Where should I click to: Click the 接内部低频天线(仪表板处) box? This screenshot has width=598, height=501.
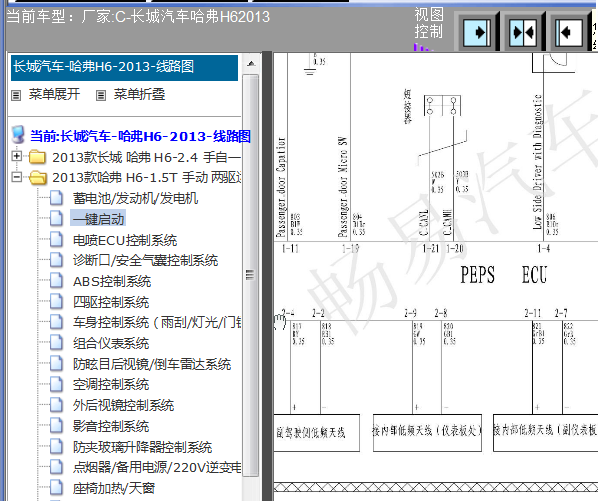pos(427,432)
